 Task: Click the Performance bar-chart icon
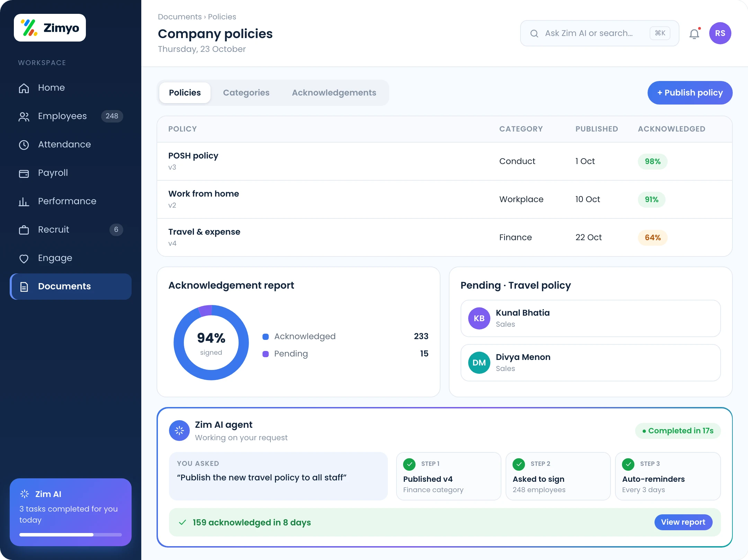click(24, 201)
